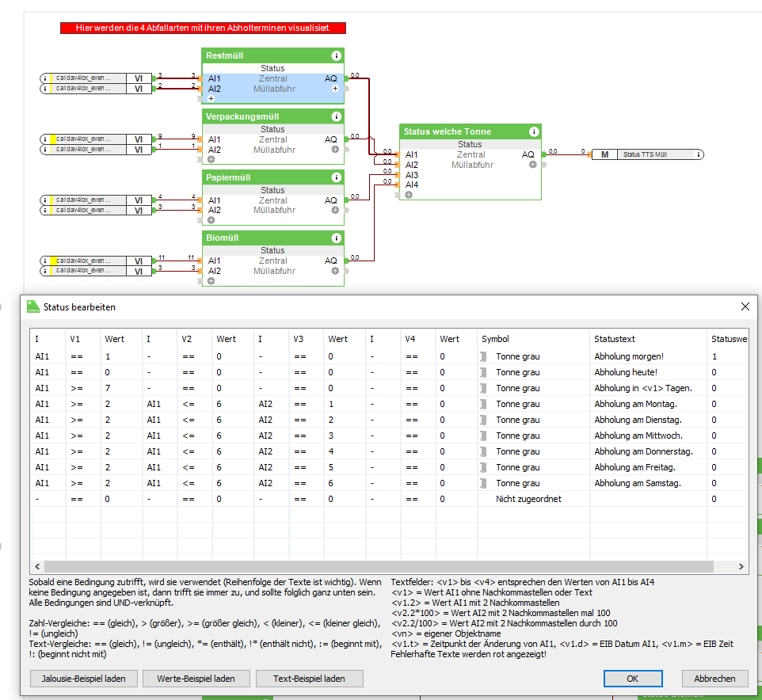Add input via plus under Verpackungsmüll AI2

[211, 159]
